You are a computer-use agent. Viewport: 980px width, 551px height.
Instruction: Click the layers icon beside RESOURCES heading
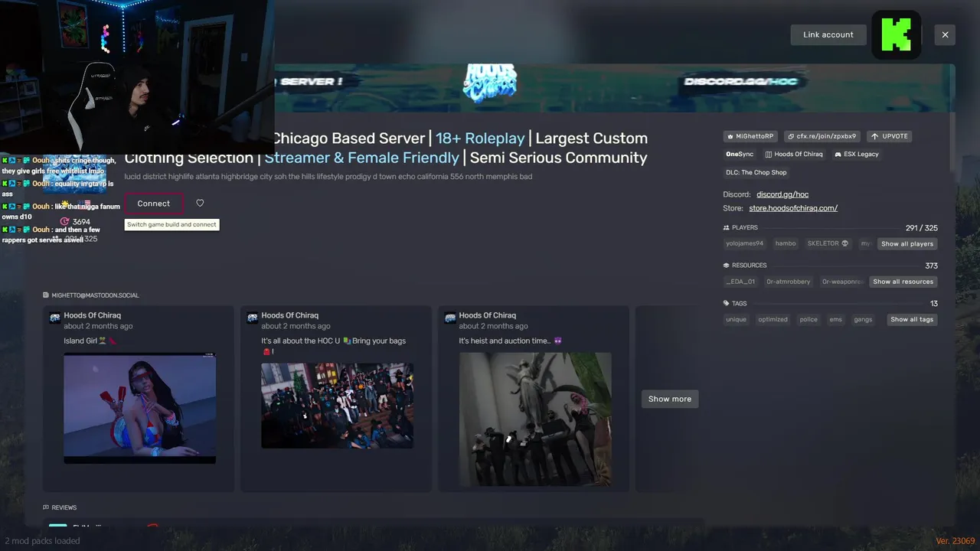coord(727,266)
